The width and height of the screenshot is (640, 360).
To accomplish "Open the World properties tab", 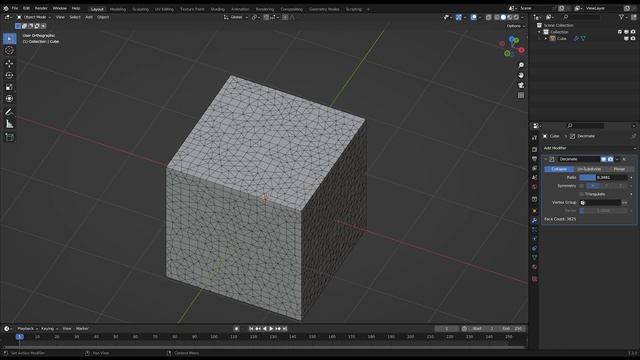I will tap(534, 187).
